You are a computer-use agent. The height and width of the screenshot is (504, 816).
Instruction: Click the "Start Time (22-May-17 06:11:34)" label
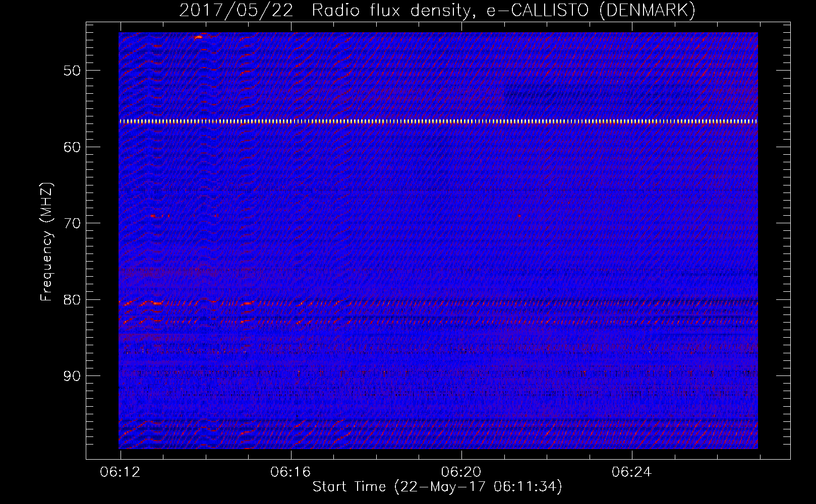click(437, 487)
